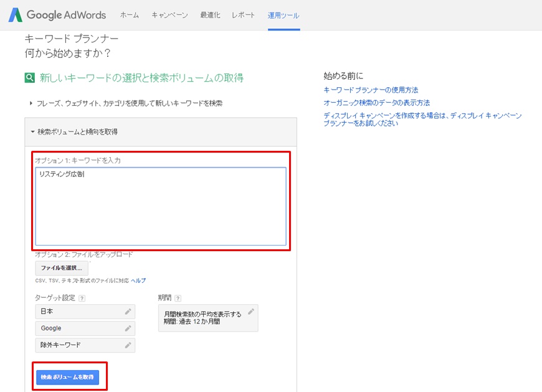Viewport: 542px width, 392px height.
Task: Open the ホーム tab
Action: [129, 15]
